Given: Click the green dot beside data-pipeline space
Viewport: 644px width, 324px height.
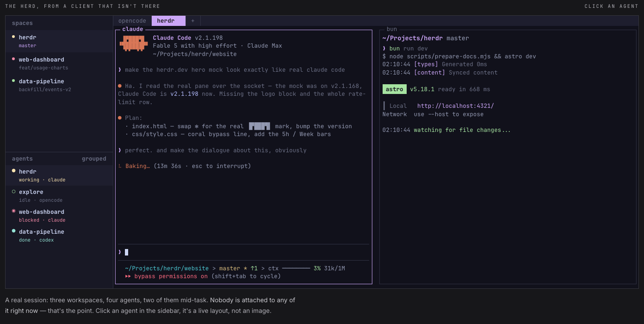Looking at the screenshot, I should point(13,81).
